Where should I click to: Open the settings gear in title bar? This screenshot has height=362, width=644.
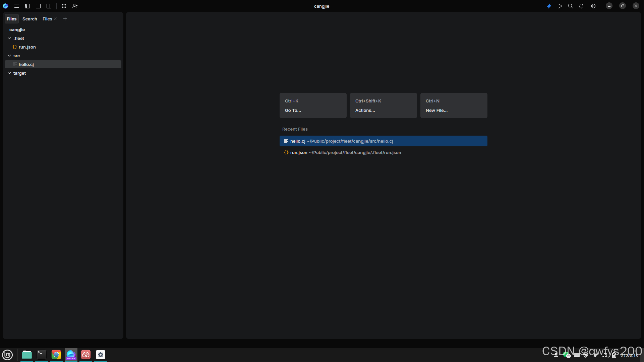point(593,6)
